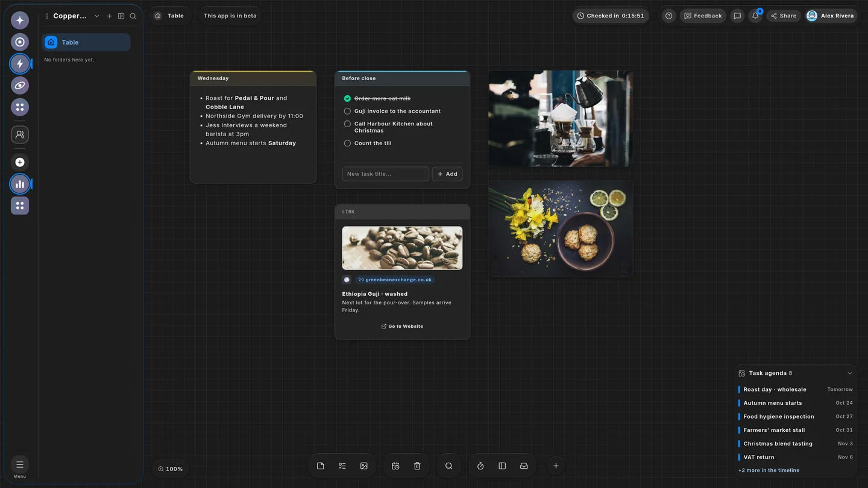Select the lightning bolt workspace icon
This screenshot has height=488, width=868.
pyautogui.click(x=20, y=64)
